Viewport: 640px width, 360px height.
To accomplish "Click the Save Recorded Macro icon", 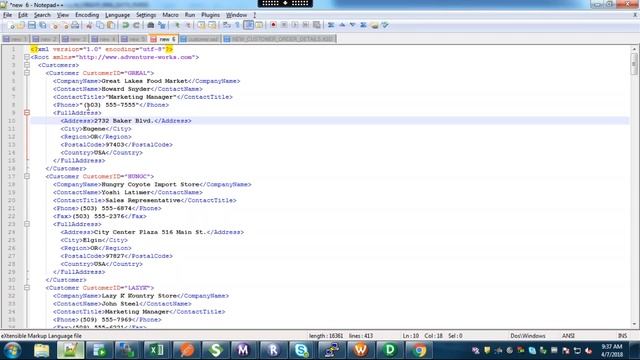I will (316, 25).
